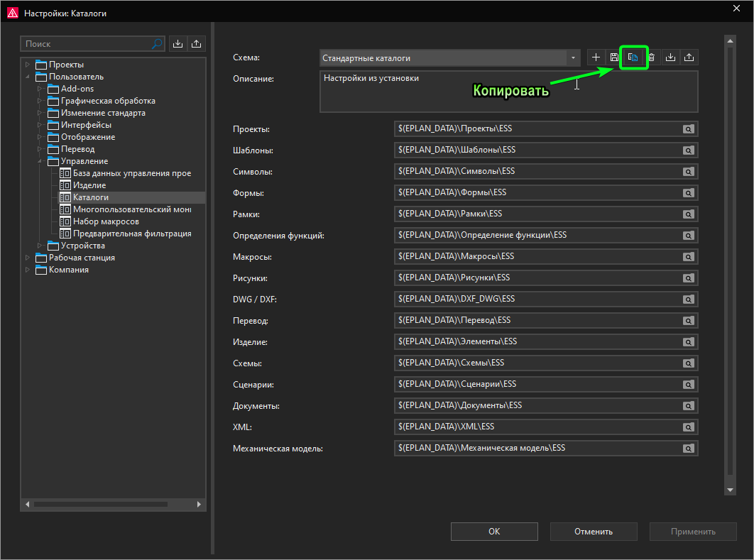754x560 pixels.
Task: Select Изделие in the settings tree
Action: [89, 185]
